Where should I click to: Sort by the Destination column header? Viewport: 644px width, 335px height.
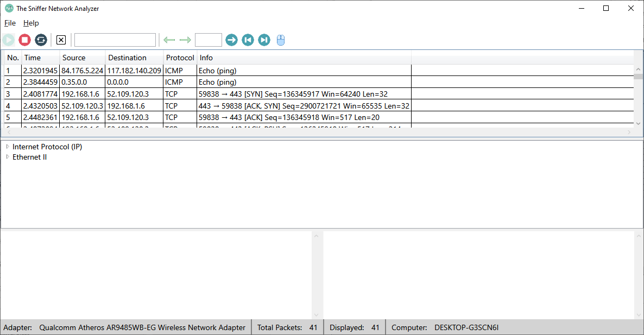coord(135,58)
